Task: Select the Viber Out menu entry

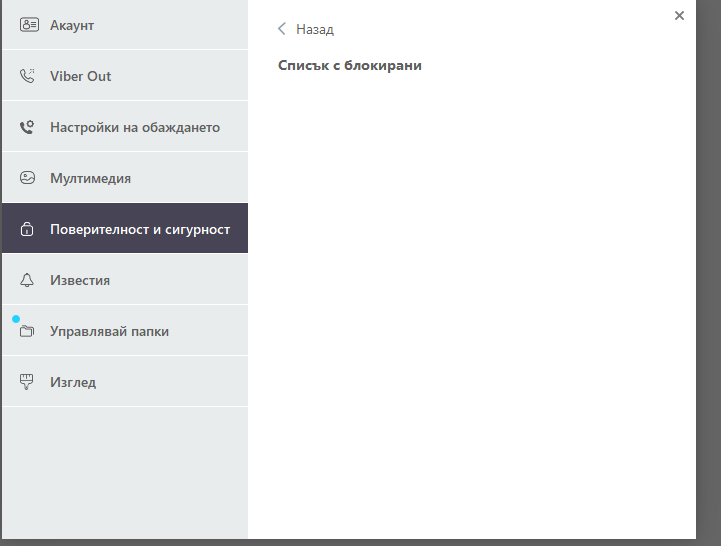Action: tap(81, 76)
